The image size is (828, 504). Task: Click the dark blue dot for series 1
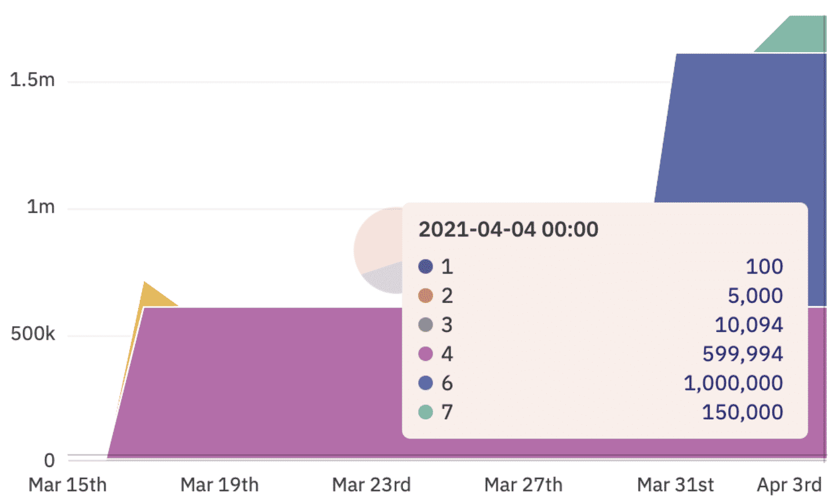[426, 266]
